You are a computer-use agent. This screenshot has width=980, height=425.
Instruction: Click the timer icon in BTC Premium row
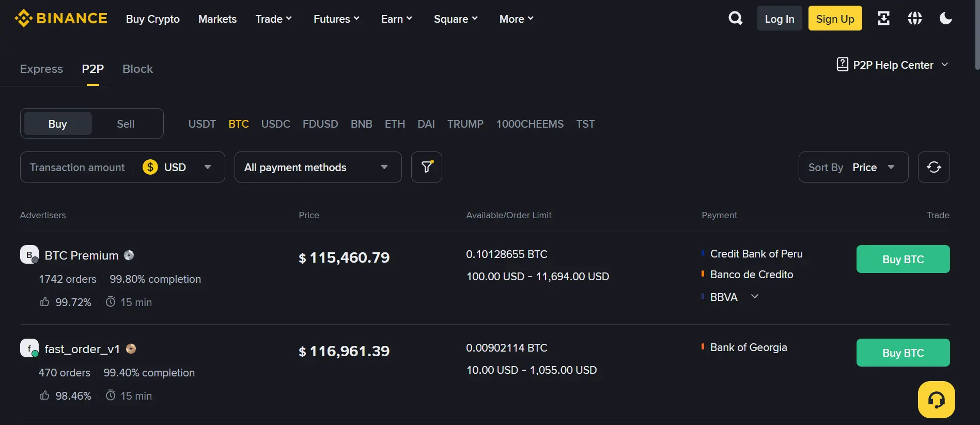point(111,301)
